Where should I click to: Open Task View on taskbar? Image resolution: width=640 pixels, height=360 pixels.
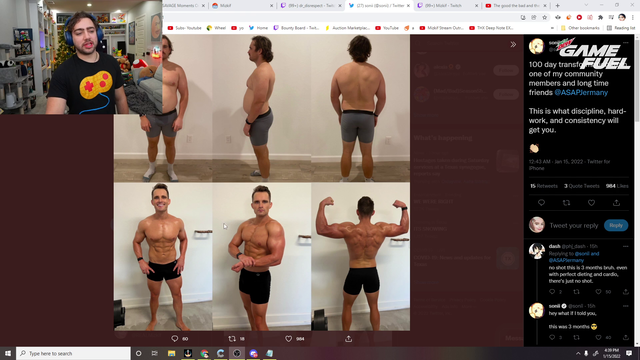pos(155,353)
